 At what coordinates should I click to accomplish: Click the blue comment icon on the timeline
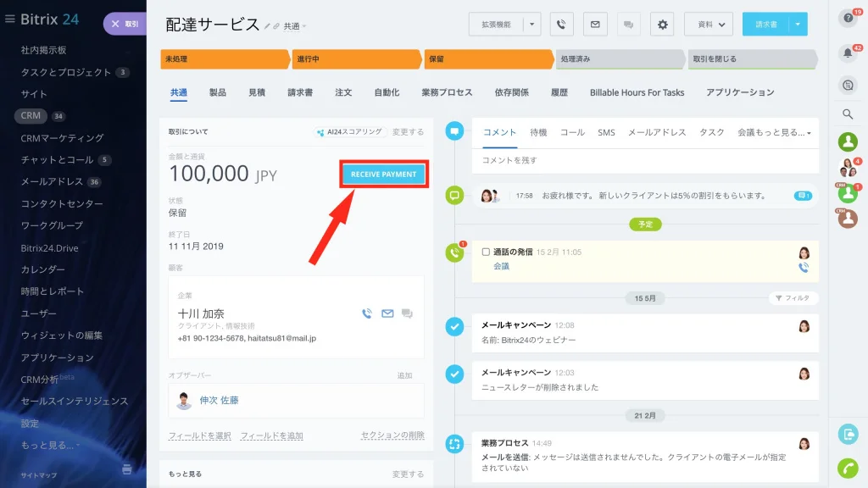[x=454, y=131]
